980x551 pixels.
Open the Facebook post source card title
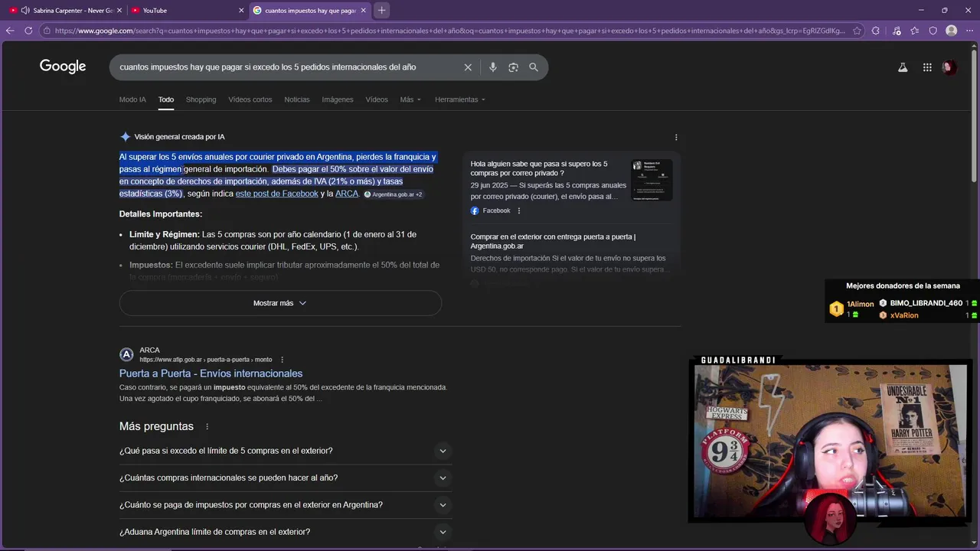click(x=539, y=168)
